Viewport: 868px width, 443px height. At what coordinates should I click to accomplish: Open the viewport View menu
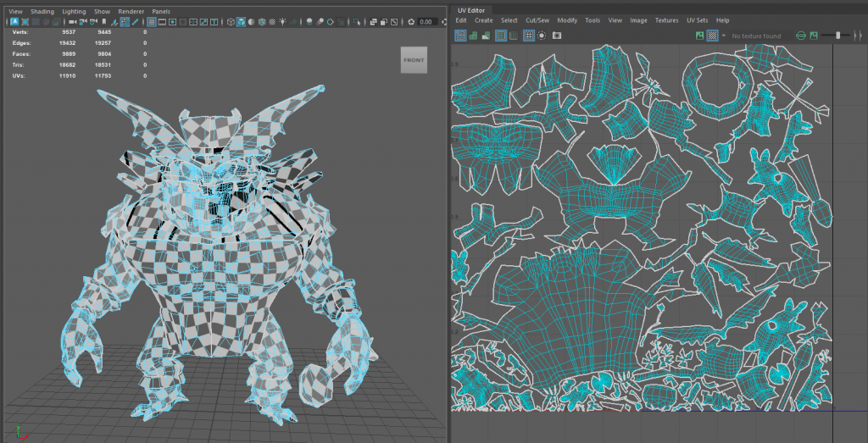tap(15, 11)
